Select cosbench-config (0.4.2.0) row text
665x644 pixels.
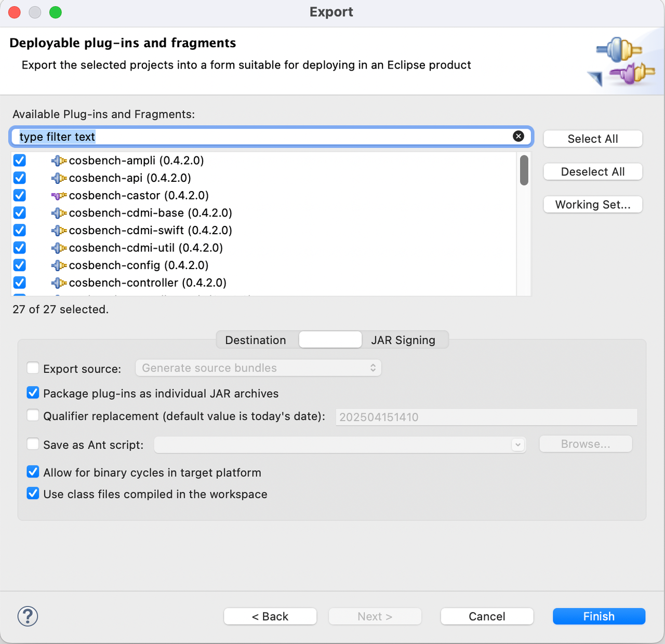pyautogui.click(x=139, y=265)
